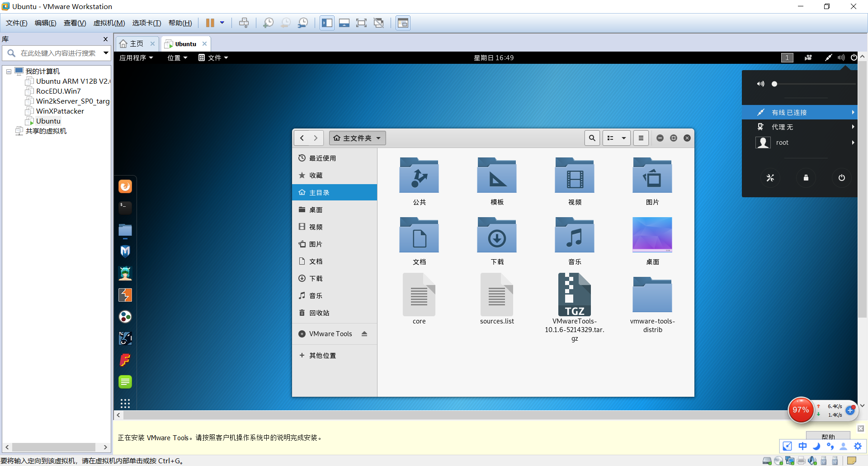The image size is (868, 466).
Task: Open the snapshot manager toolbar icon
Action: click(x=303, y=23)
